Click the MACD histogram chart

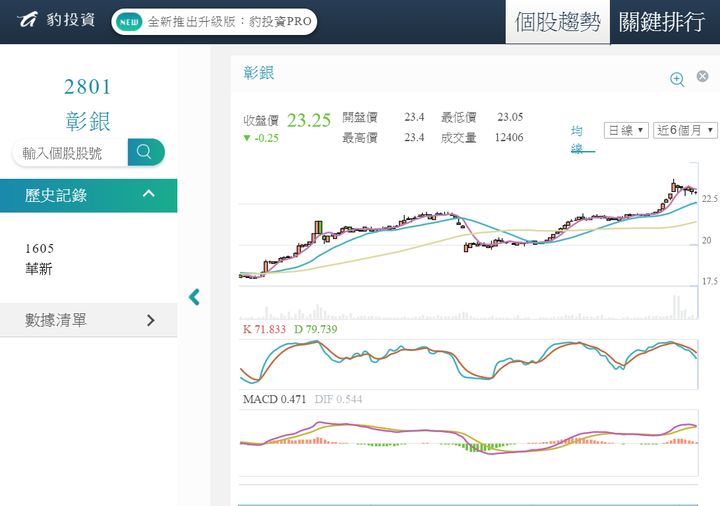click(x=468, y=443)
